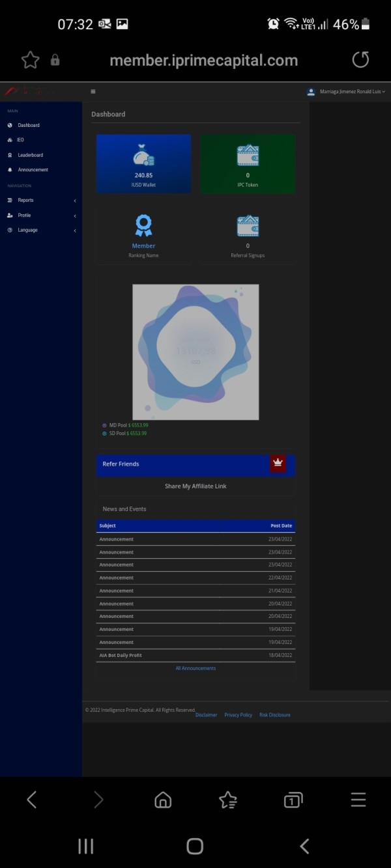Tap the alarm clock status icon
Viewport: 391px width, 868px height.
pyautogui.click(x=273, y=23)
